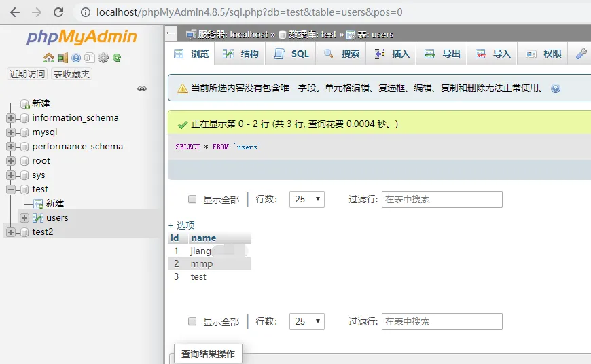Click the table icon in breadcrumb
Screen dimensions: 591x364
(x=351, y=35)
